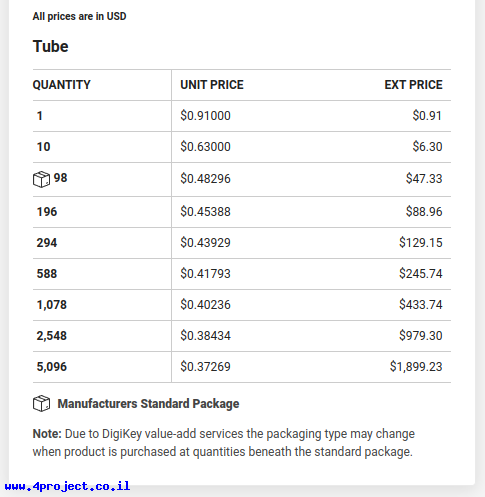Viewport: 485px width, 497px height.
Task: Select the 2,548 quantity row
Action: coord(242,336)
